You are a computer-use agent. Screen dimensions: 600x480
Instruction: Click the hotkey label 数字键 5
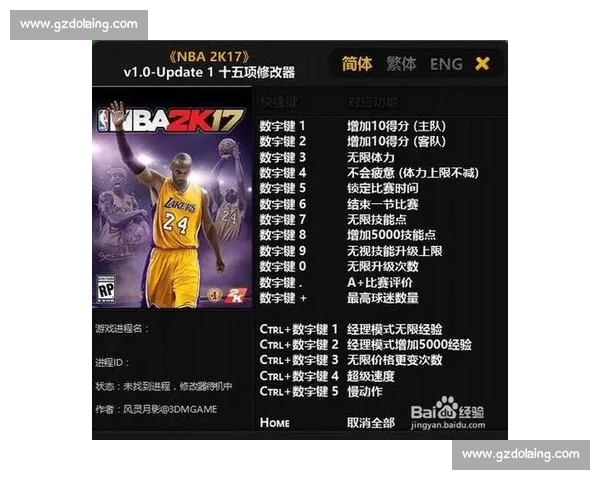point(282,188)
